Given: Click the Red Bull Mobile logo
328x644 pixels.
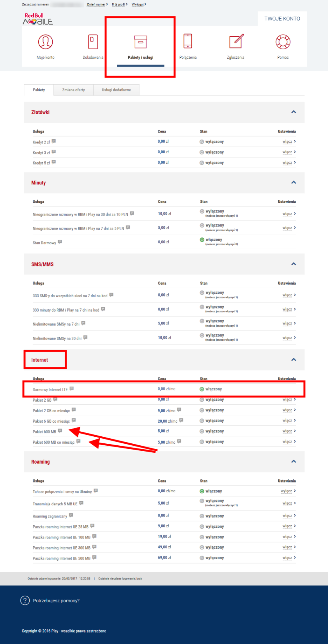Looking at the screenshot, I should 38,19.
